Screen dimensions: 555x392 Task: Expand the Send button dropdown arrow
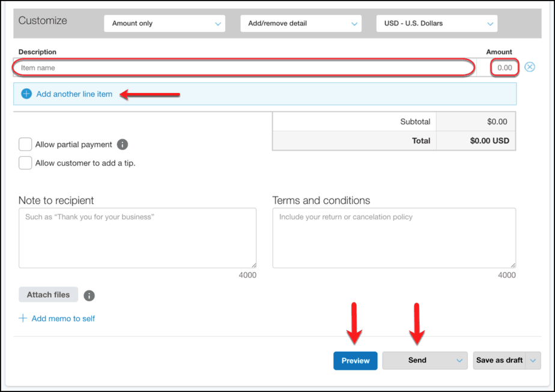tap(458, 360)
